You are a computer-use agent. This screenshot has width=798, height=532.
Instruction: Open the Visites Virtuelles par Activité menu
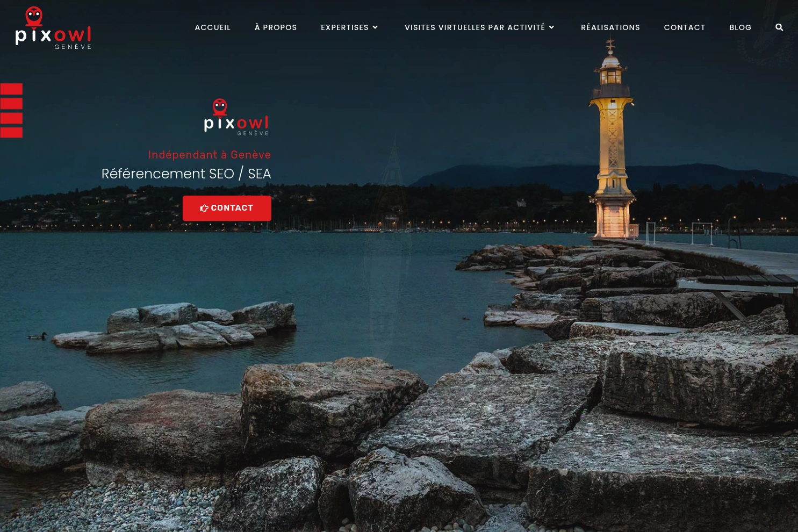(475, 27)
